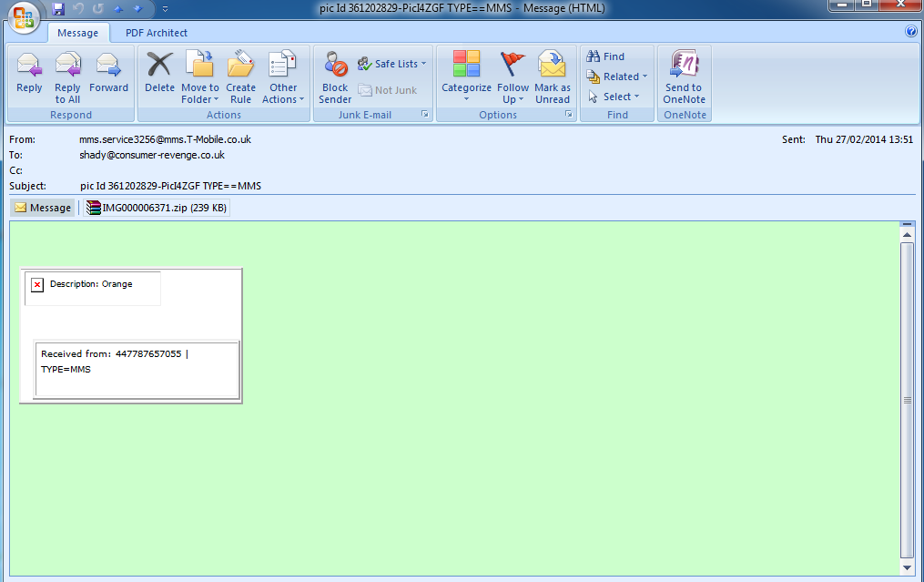Click the Reply to All icon
Screen dimensions: 924x582
coord(67,66)
